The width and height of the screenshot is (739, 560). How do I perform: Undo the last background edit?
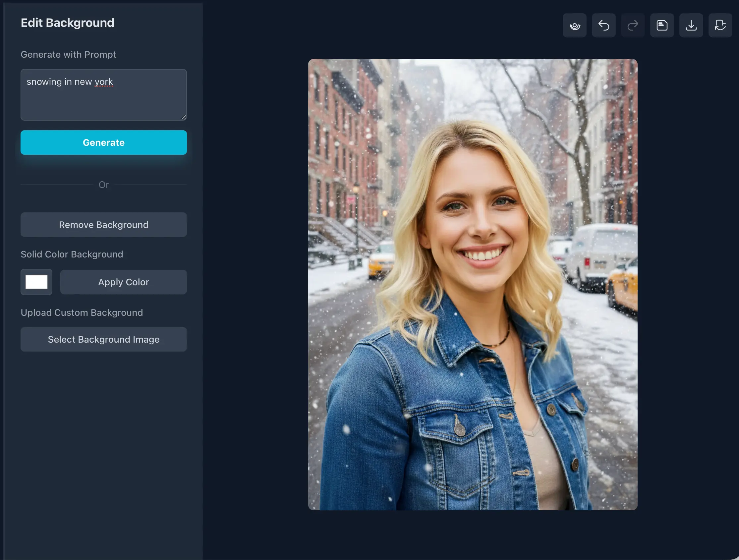click(604, 25)
